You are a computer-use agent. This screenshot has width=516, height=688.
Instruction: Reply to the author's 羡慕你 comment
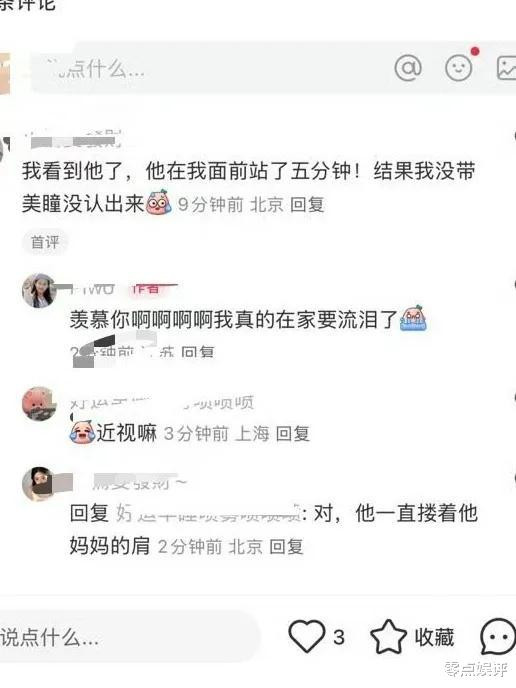(x=197, y=352)
